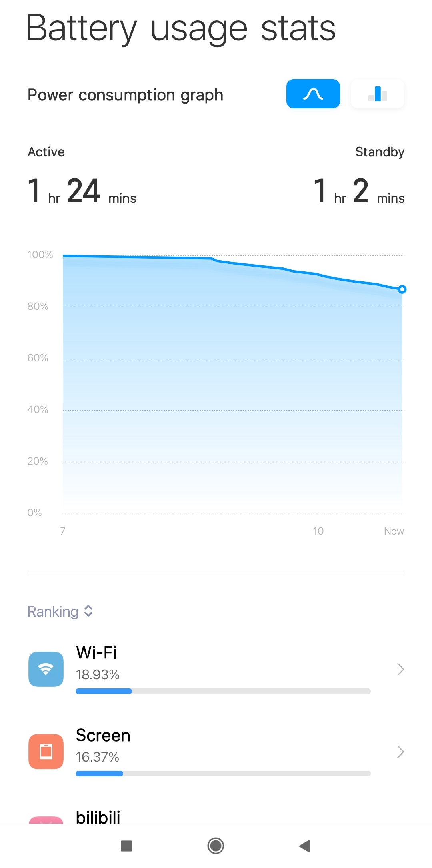Tap Wi-Fi usage progress bar

click(x=223, y=691)
